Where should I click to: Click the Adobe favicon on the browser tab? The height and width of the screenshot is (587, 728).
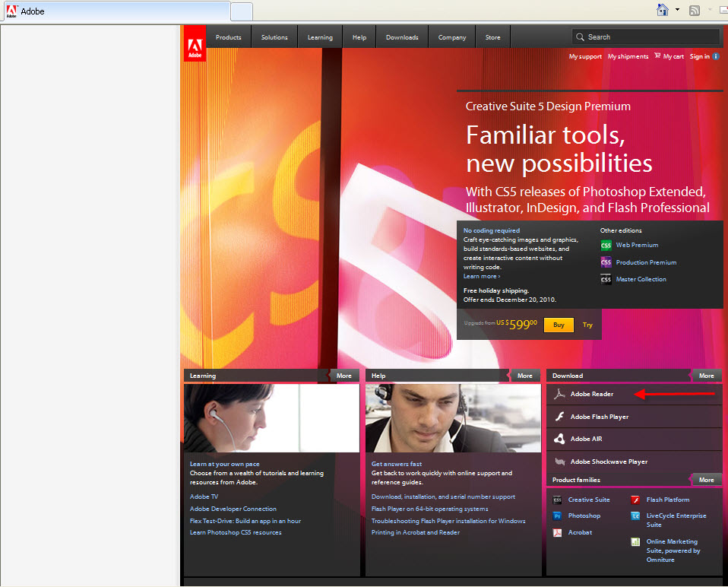click(x=11, y=11)
